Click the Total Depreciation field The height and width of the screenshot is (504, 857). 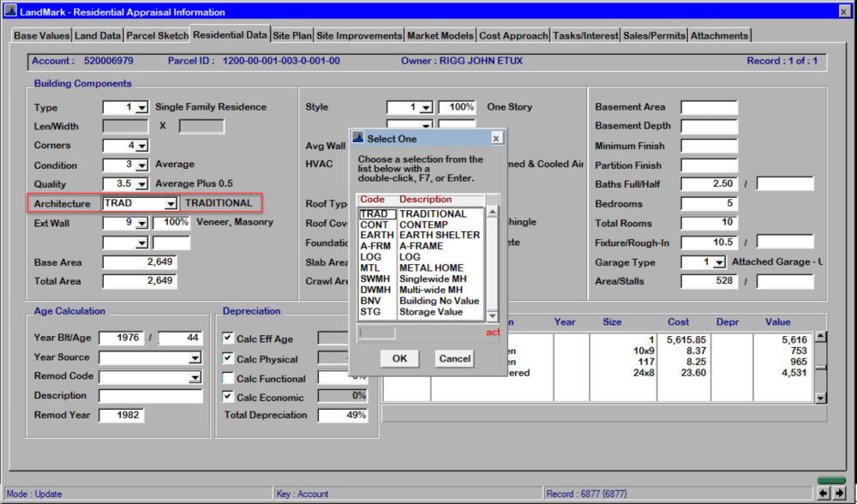343,416
